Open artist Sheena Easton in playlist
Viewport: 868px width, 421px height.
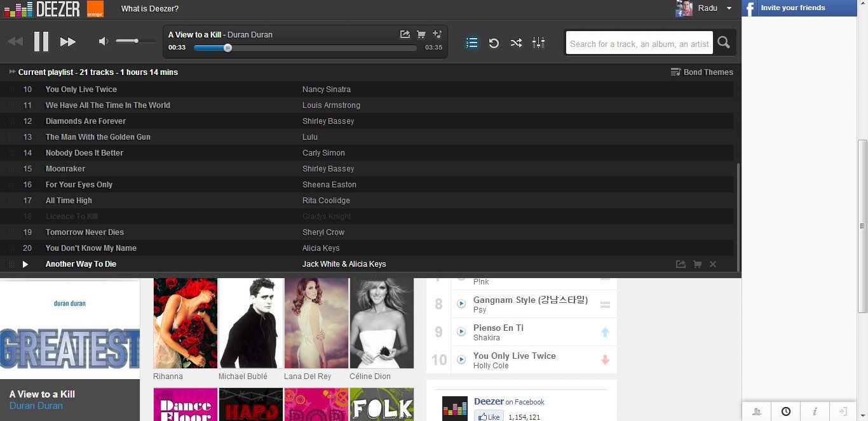[329, 185]
